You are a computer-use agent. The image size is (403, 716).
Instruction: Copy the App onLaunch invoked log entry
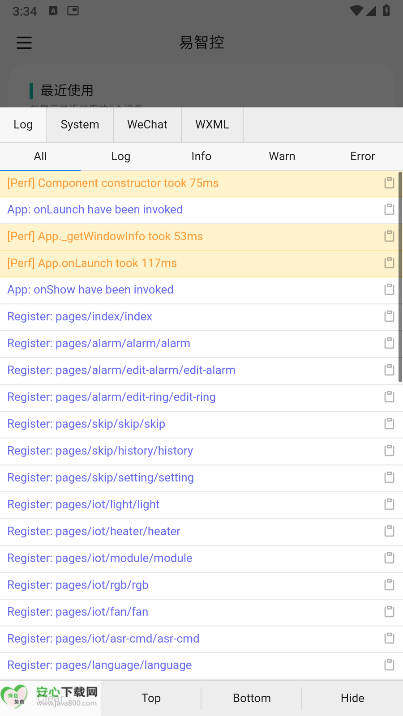pyautogui.click(x=389, y=210)
